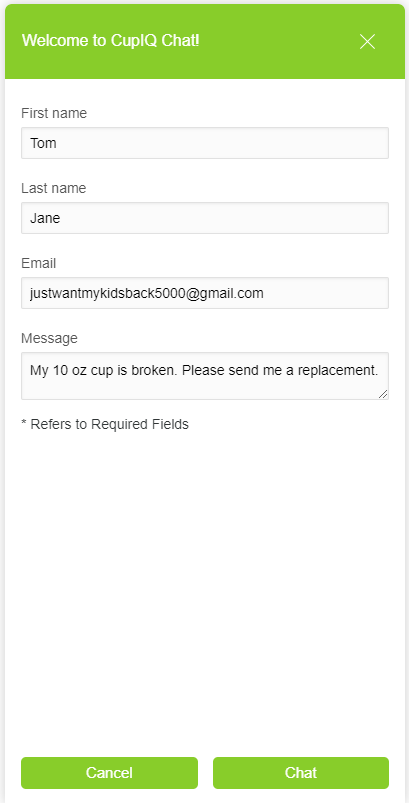
Task: Click the "Last name" label
Action: [x=54, y=188]
